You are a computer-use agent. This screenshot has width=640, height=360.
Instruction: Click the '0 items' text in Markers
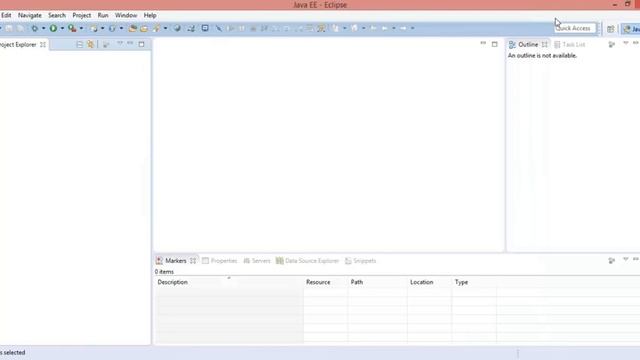coord(164,271)
